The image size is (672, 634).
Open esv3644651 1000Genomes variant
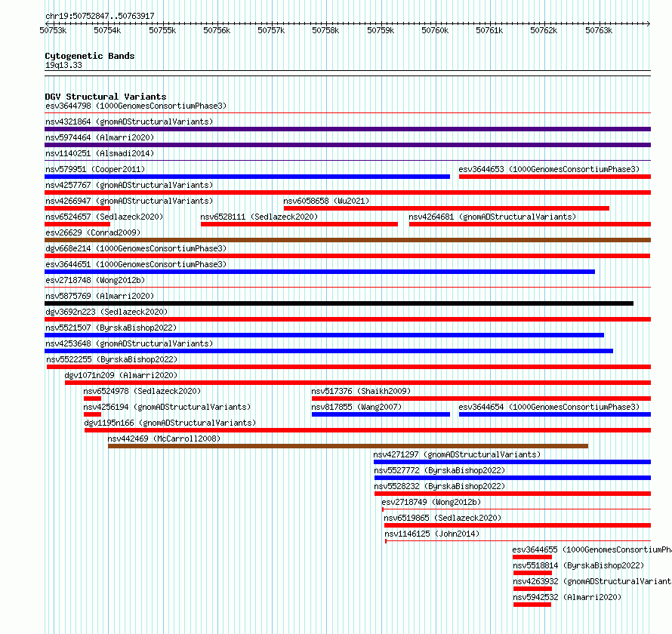(136, 264)
